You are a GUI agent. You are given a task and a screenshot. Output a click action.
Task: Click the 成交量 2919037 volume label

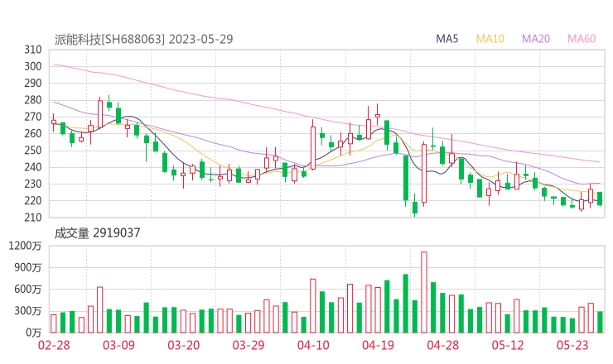97,233
